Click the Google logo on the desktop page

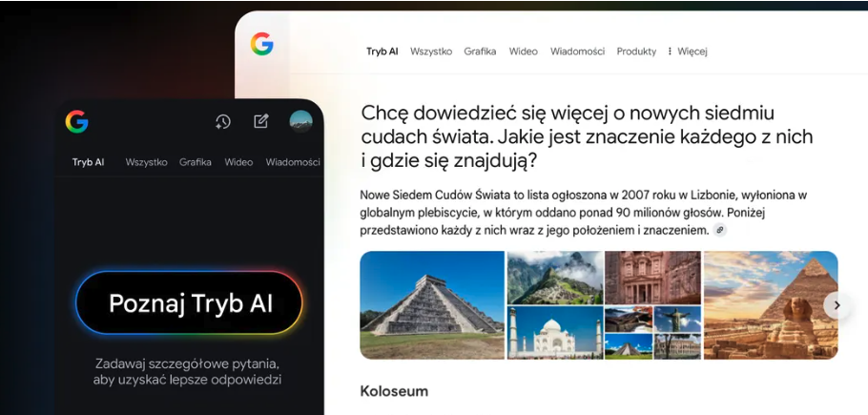point(262,44)
